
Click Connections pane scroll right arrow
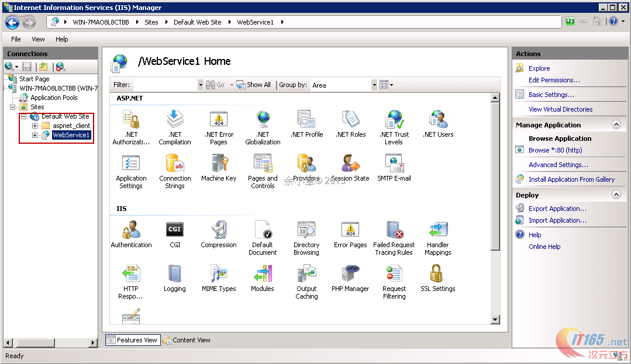pos(93,343)
